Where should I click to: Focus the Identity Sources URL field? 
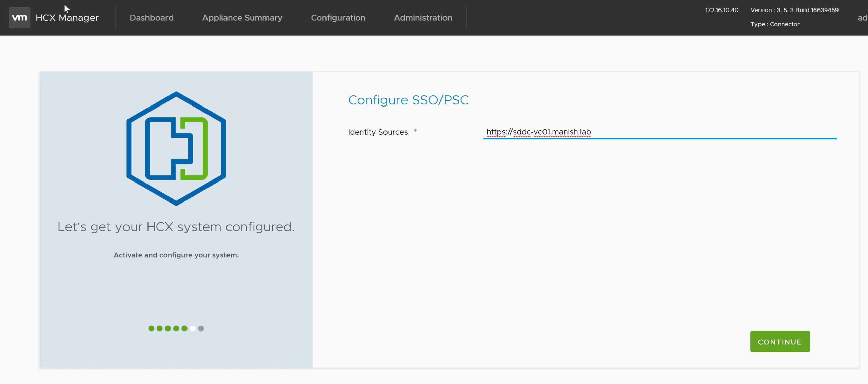[659, 132]
